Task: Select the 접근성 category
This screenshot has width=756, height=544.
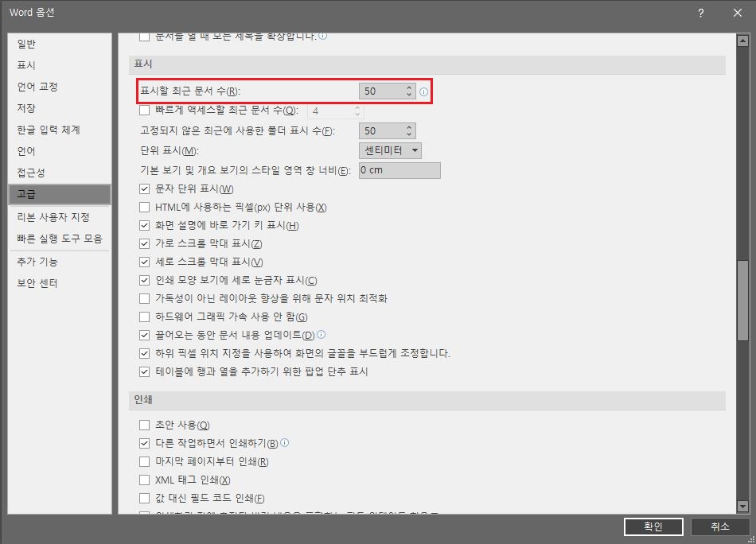Action: coord(60,173)
